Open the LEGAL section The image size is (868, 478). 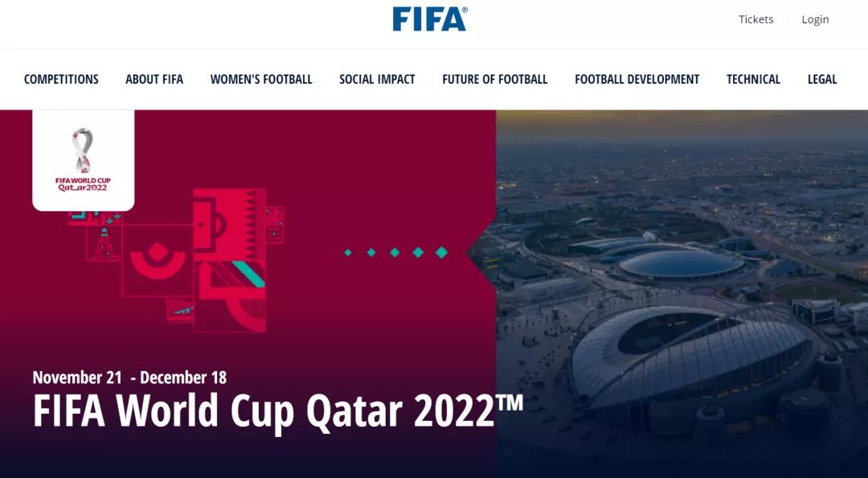[821, 79]
